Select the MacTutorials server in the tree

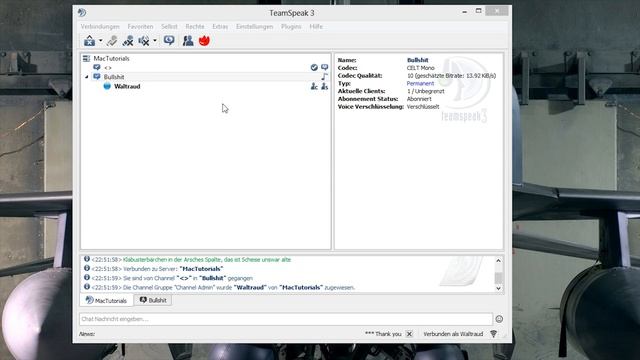click(111, 58)
